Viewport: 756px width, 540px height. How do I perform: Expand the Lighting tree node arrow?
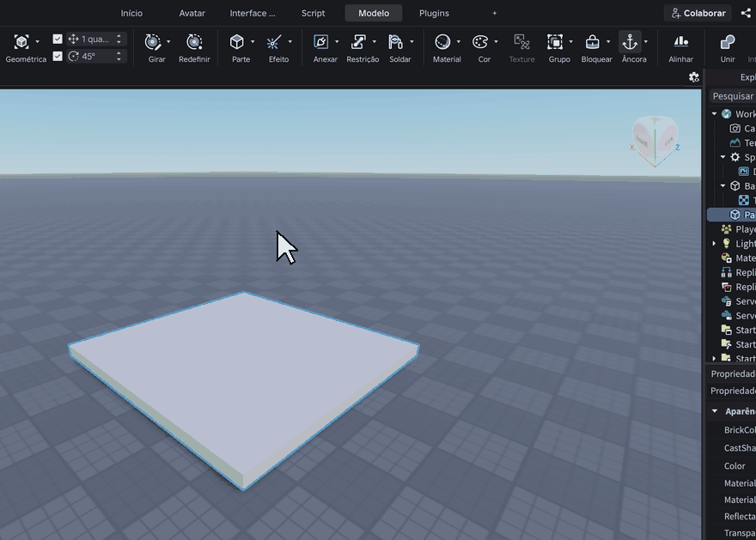click(x=714, y=244)
